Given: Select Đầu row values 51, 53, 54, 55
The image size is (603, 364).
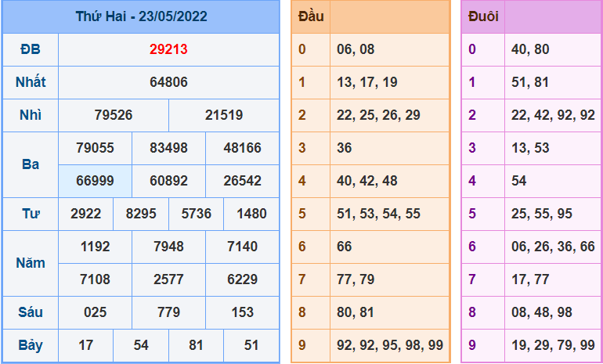Looking at the screenshot, I should pyautogui.click(x=378, y=214).
